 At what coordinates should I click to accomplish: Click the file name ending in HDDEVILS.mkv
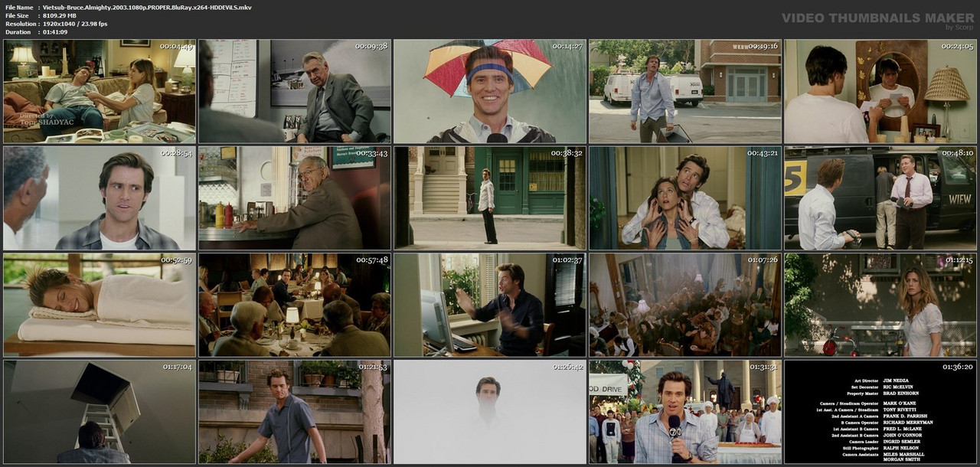point(147,7)
